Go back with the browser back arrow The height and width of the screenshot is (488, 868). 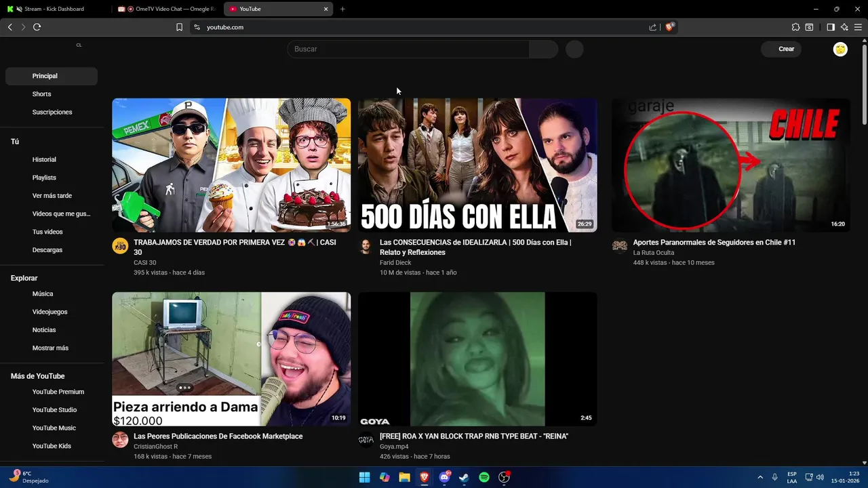9,27
